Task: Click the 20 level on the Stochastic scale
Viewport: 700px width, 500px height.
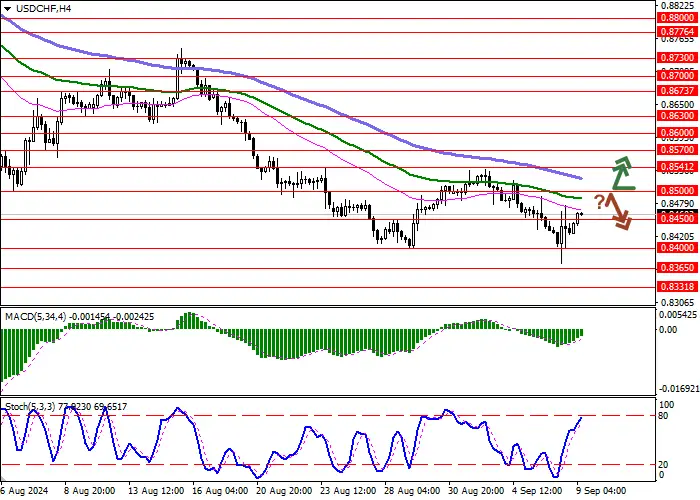Action: 664,465
